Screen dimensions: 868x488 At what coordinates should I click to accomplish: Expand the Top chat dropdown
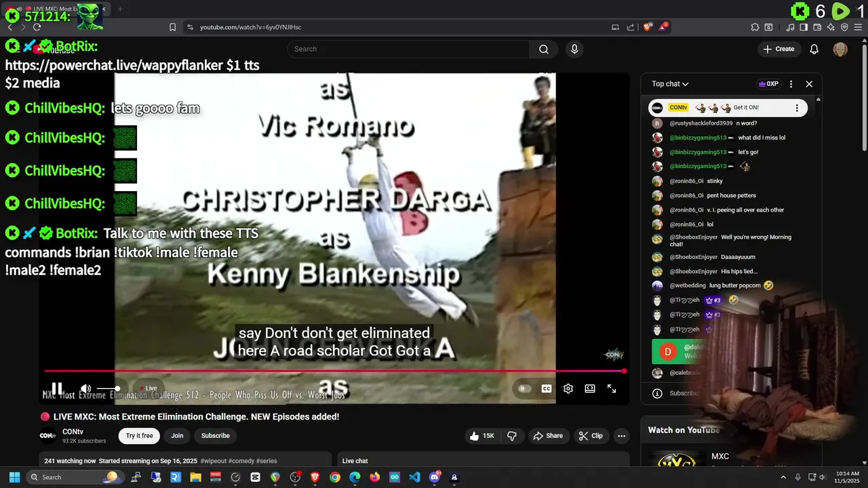[670, 84]
